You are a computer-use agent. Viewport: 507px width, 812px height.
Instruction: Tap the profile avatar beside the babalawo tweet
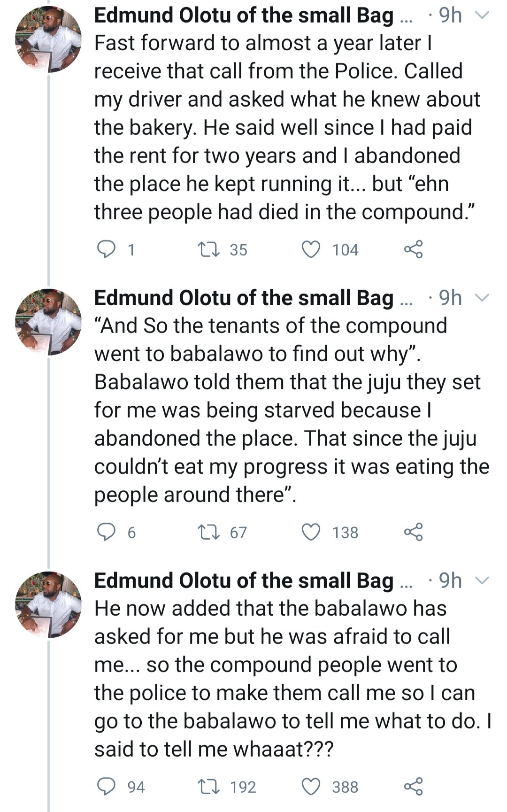tap(48, 322)
